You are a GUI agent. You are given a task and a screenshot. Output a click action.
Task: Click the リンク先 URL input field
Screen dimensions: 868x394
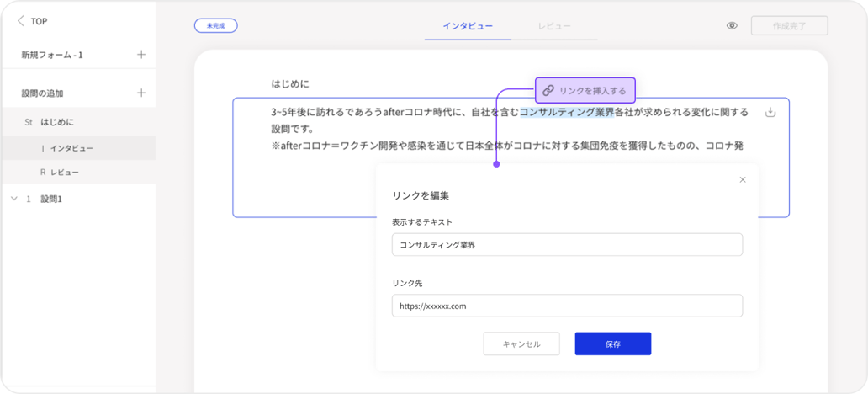[x=567, y=306]
